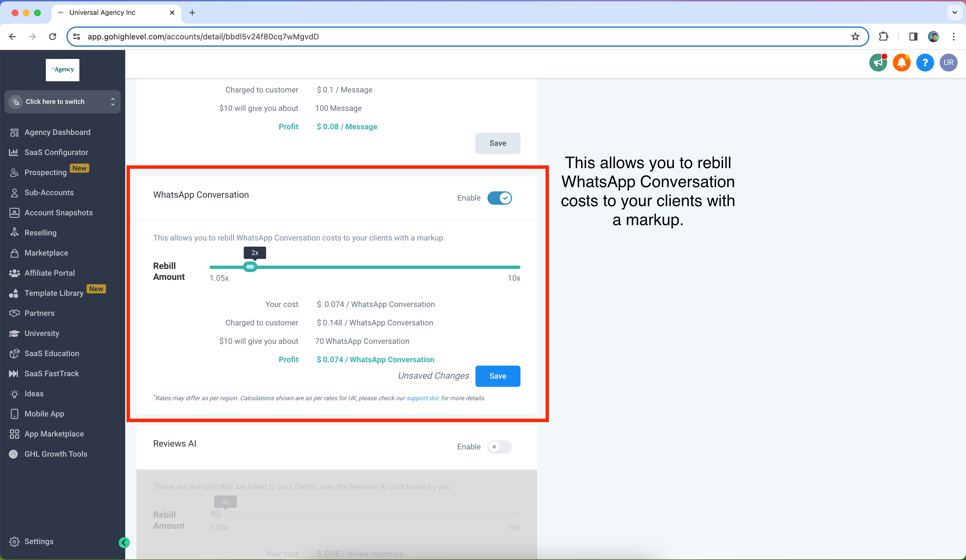Open GHL Growth Tools section
Screen dimensions: 966x560
[56, 454]
